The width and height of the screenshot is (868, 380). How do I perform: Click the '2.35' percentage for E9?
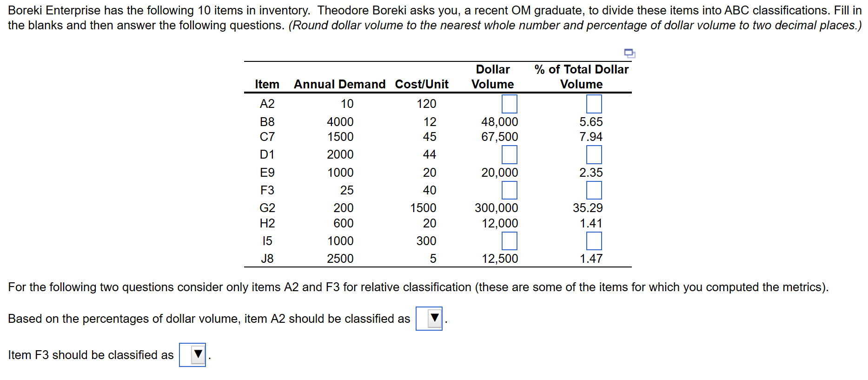[x=591, y=173]
